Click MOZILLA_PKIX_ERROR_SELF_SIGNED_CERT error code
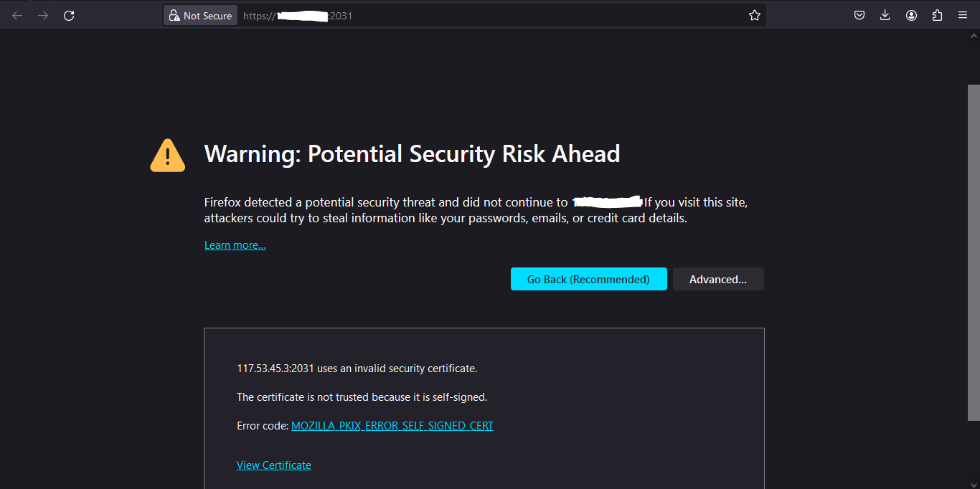Screen dimensions: 980x489 (392, 425)
